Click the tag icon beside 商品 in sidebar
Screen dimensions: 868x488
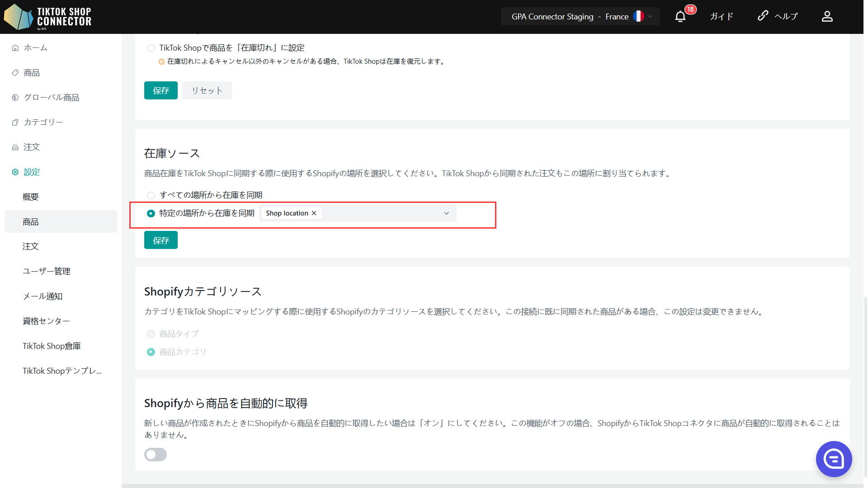[15, 73]
